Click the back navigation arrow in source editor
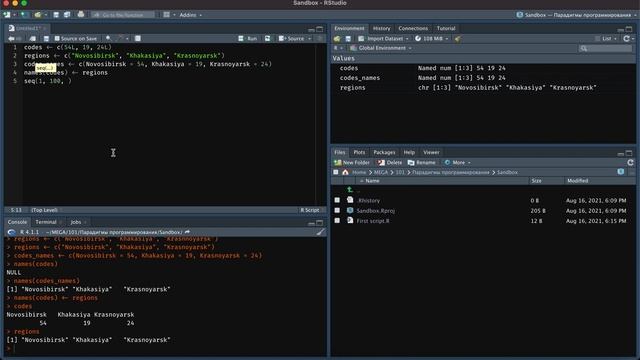The width and height of the screenshot is (640, 360). (x=11, y=38)
